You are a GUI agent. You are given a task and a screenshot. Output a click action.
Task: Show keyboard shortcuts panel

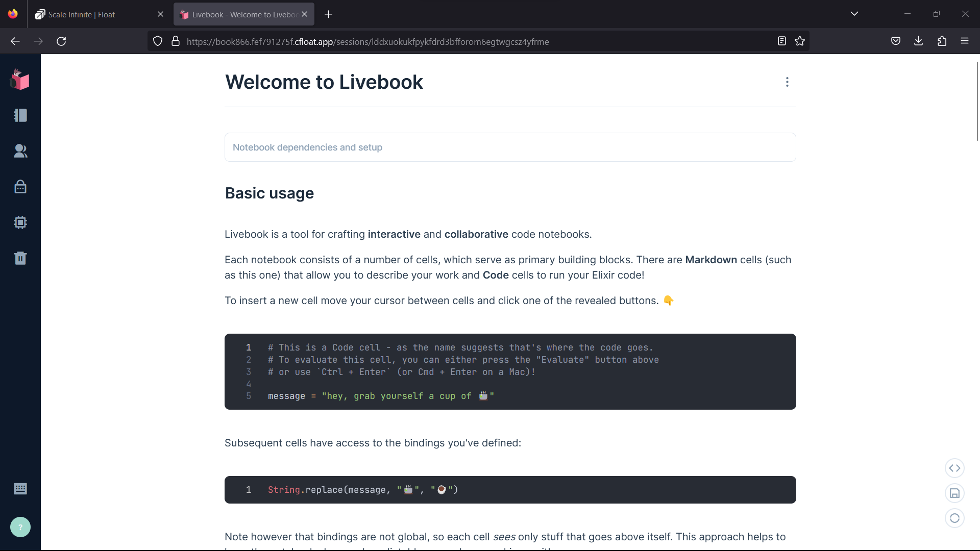coord(20,489)
